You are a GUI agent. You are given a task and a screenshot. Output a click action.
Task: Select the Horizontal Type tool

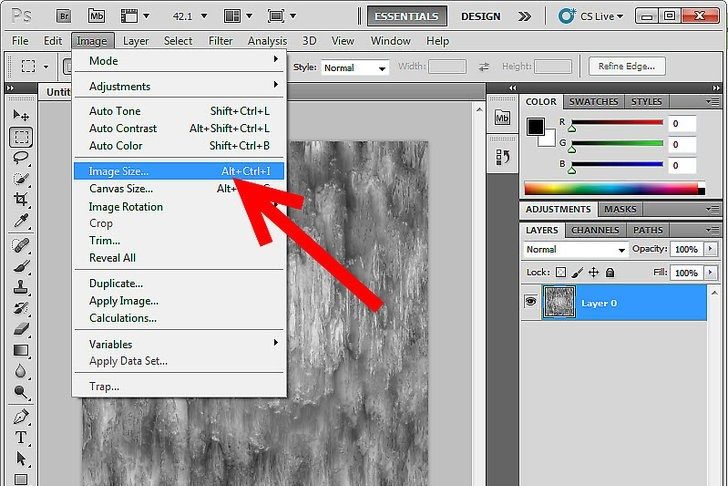tap(21, 438)
